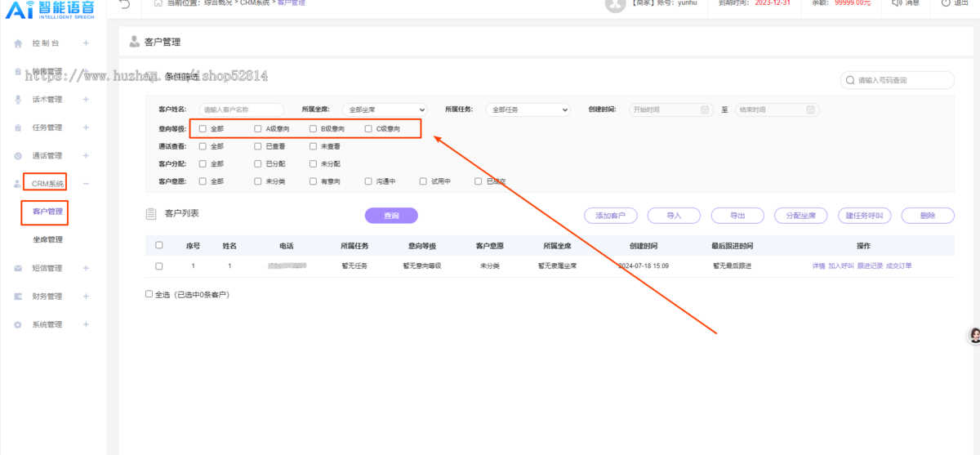The width and height of the screenshot is (980, 455).
Task: Tick the checkbox for customer row 1
Action: (x=159, y=265)
